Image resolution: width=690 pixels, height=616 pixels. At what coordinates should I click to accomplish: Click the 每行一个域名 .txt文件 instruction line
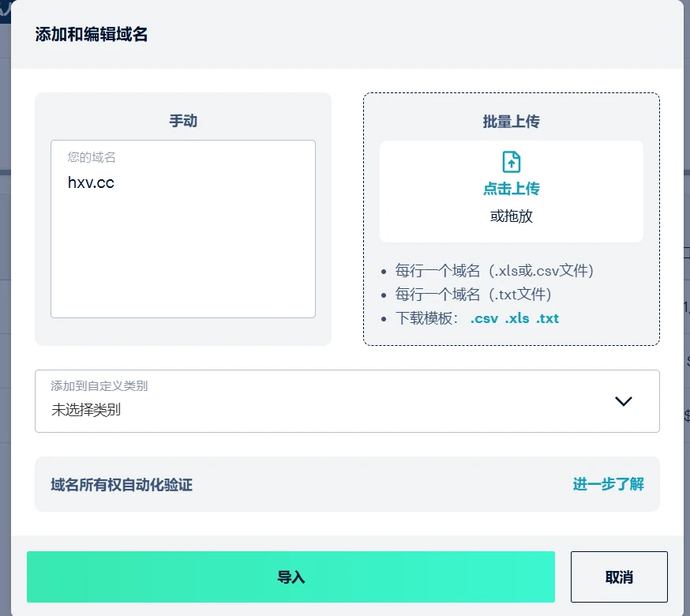[x=473, y=295]
